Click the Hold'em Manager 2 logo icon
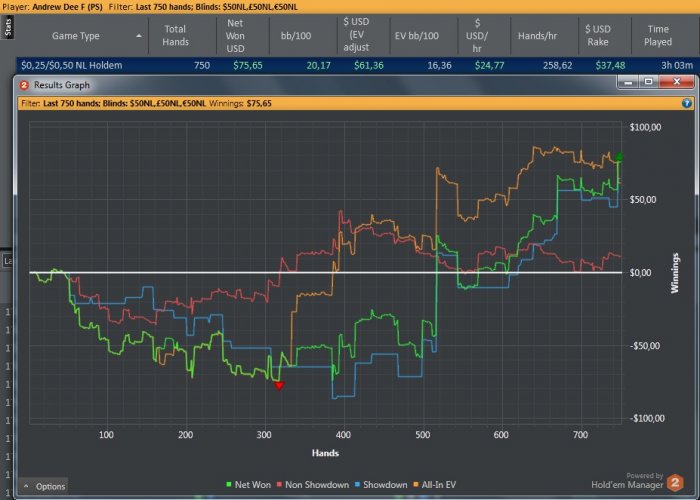Viewport: 700px width, 500px height. point(675,483)
